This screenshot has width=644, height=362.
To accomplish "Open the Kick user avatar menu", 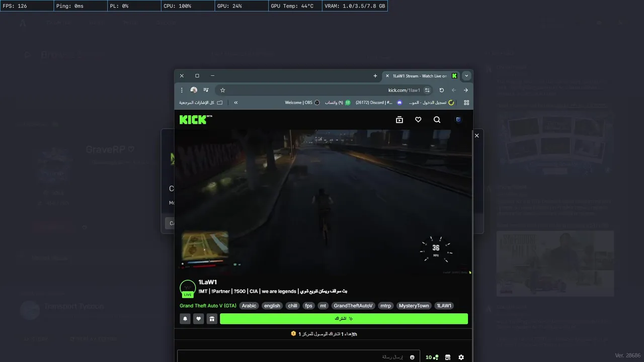I will tap(458, 120).
